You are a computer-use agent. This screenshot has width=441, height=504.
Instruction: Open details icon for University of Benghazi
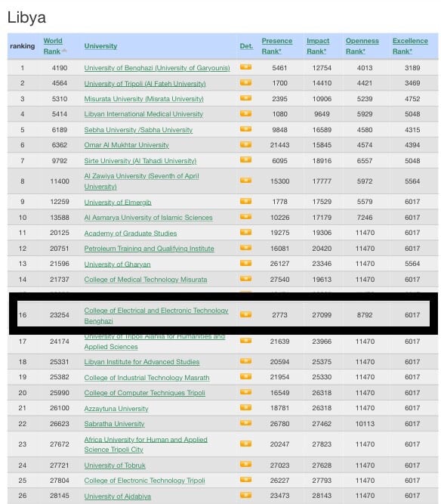[x=245, y=67]
